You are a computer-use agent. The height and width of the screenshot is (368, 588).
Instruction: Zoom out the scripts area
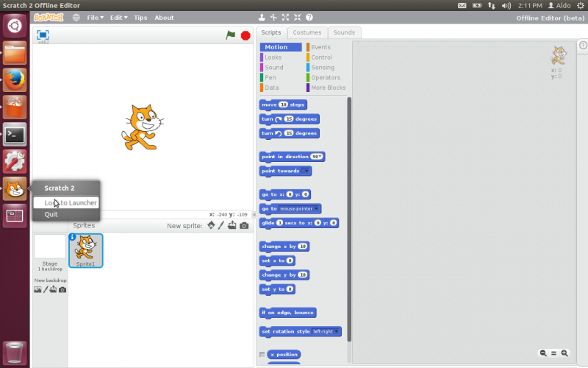tap(543, 353)
